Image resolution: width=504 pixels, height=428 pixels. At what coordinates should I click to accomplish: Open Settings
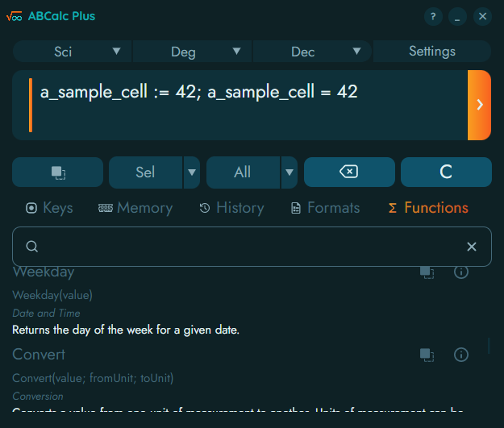coord(432,52)
